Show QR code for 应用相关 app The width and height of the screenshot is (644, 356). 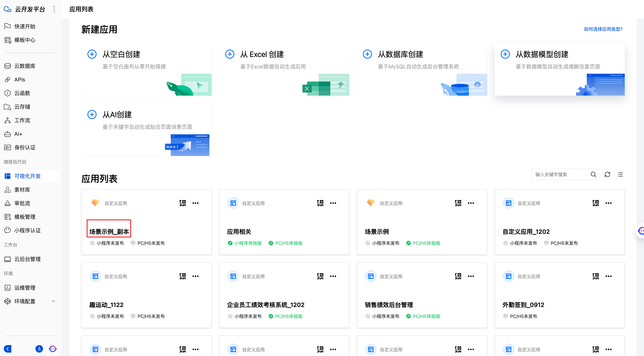coord(320,203)
